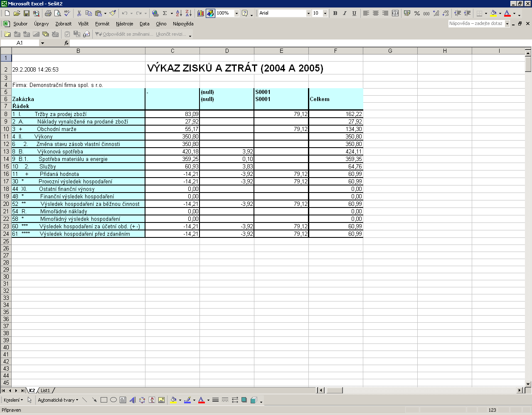Apply the blue line color on drawing toolbar

pos(187,400)
